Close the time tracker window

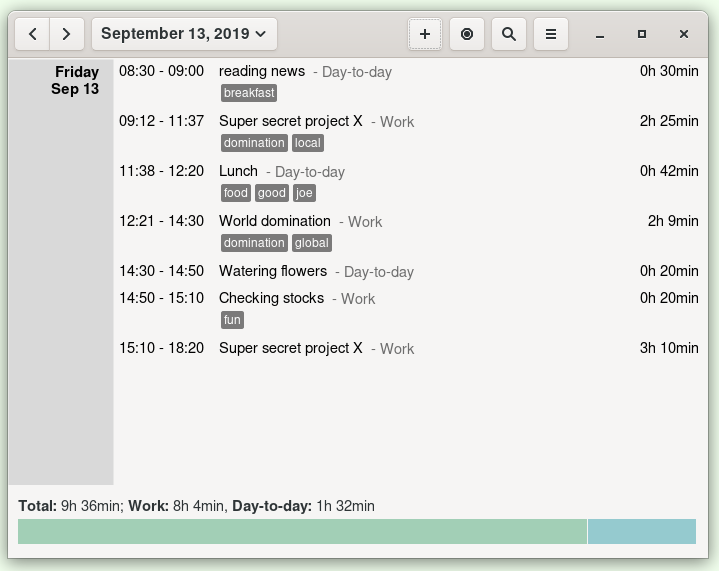coord(684,34)
